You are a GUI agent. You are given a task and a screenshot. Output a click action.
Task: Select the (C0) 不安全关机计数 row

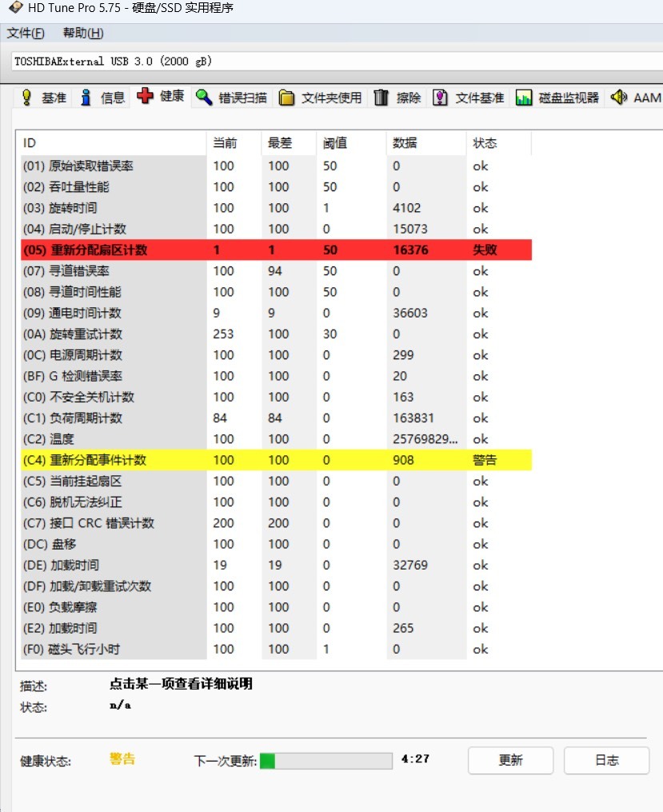tap(277, 397)
